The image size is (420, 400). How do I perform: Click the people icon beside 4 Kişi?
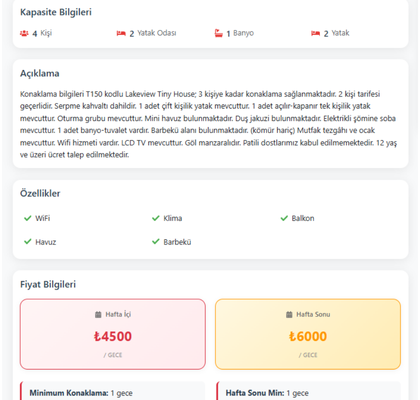24,33
